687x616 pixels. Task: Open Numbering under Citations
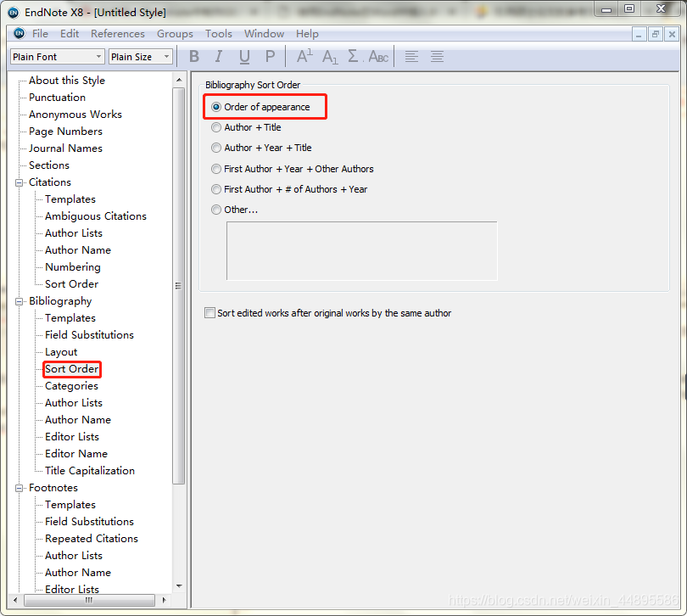tap(73, 267)
